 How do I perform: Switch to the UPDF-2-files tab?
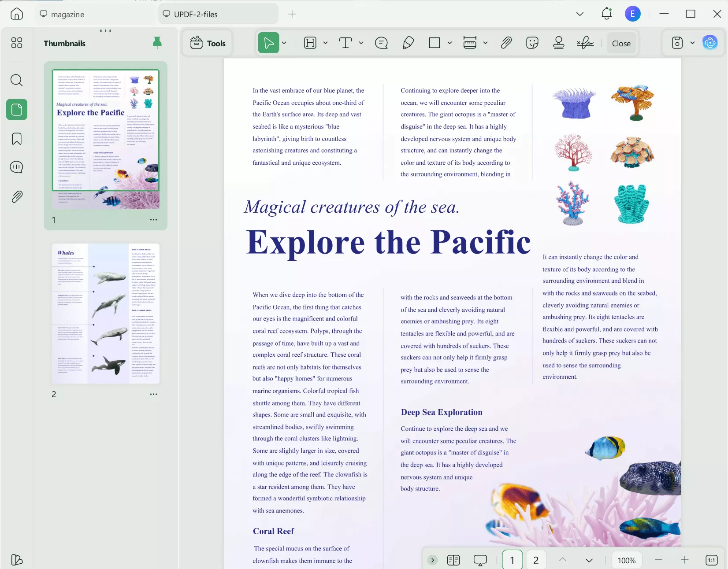pos(196,15)
